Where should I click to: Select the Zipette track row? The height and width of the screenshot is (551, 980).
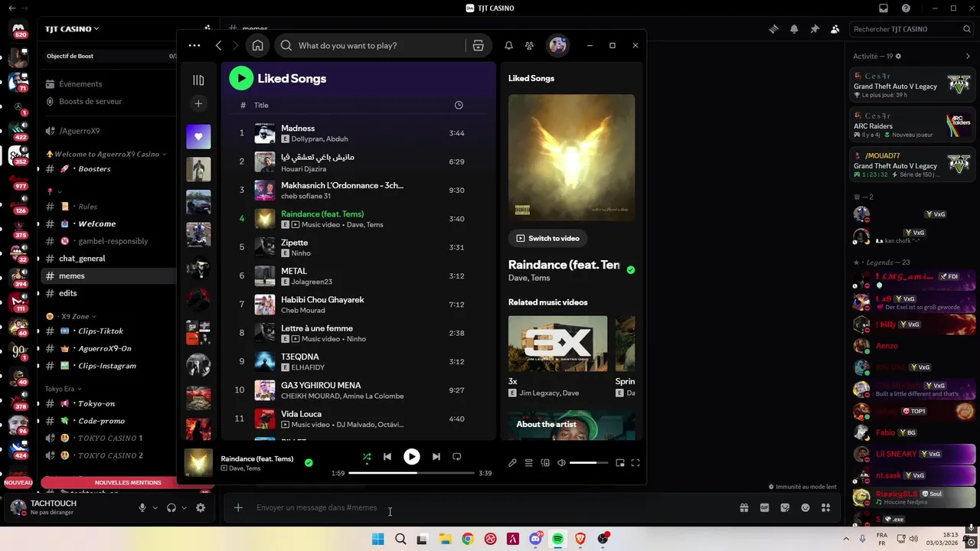click(360, 247)
